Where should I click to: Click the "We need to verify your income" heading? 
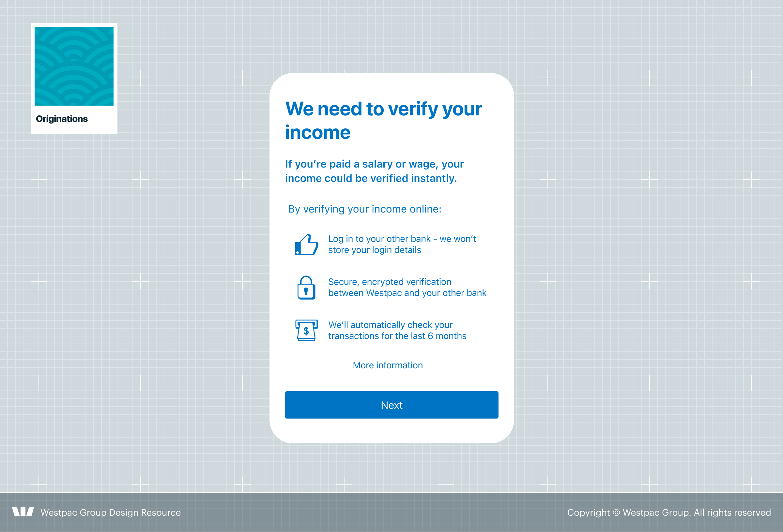(x=383, y=120)
